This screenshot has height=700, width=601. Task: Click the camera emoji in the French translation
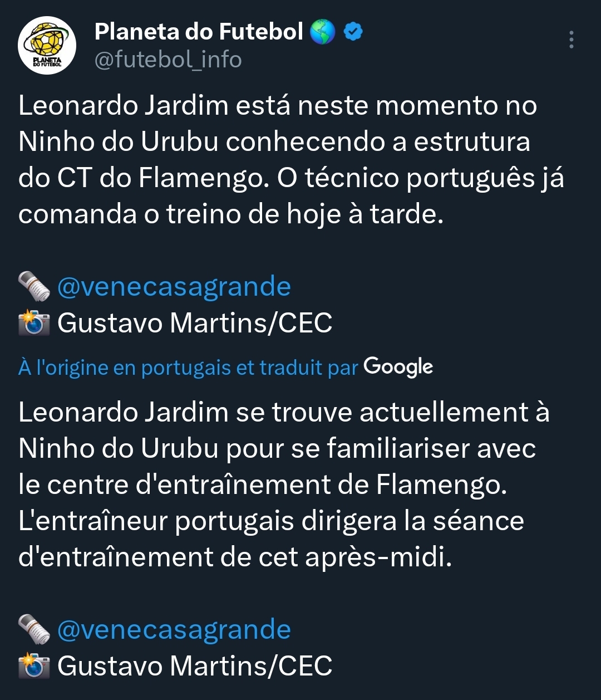(35, 666)
